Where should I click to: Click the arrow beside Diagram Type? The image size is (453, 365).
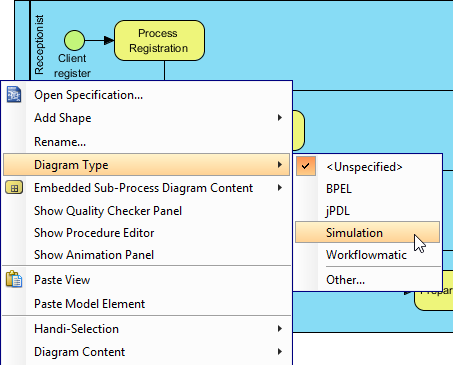coord(280,165)
